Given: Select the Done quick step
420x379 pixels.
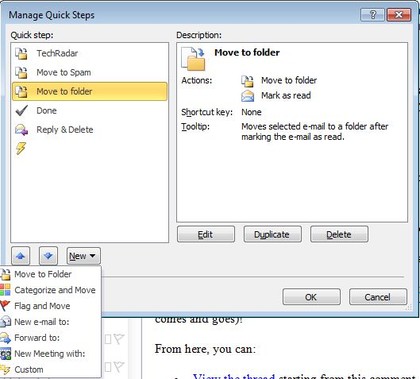Looking at the screenshot, I should 89,111.
